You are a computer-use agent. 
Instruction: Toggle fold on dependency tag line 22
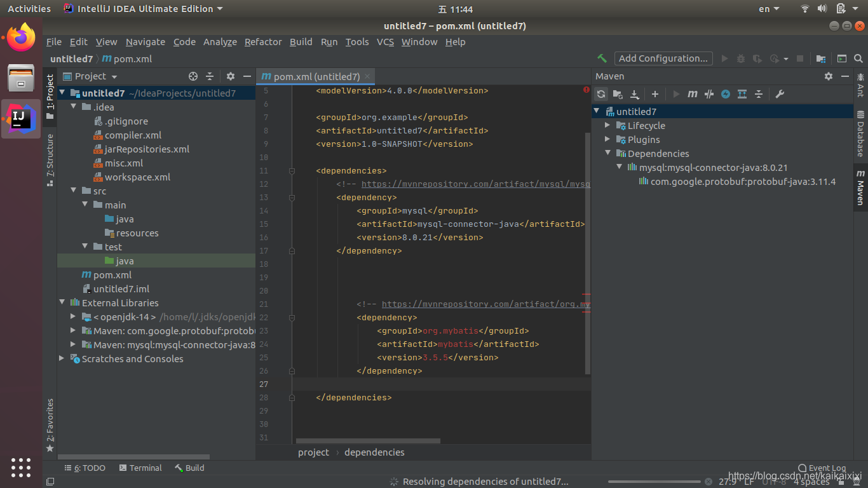292,318
